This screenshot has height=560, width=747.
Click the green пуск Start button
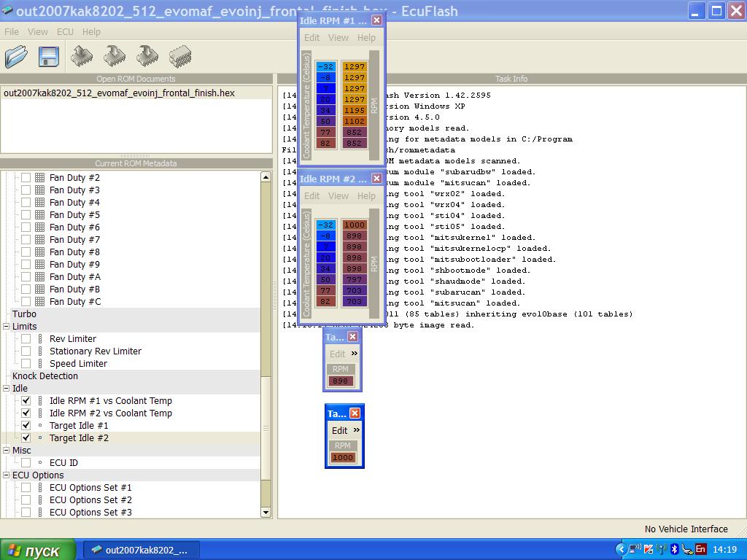(38, 550)
